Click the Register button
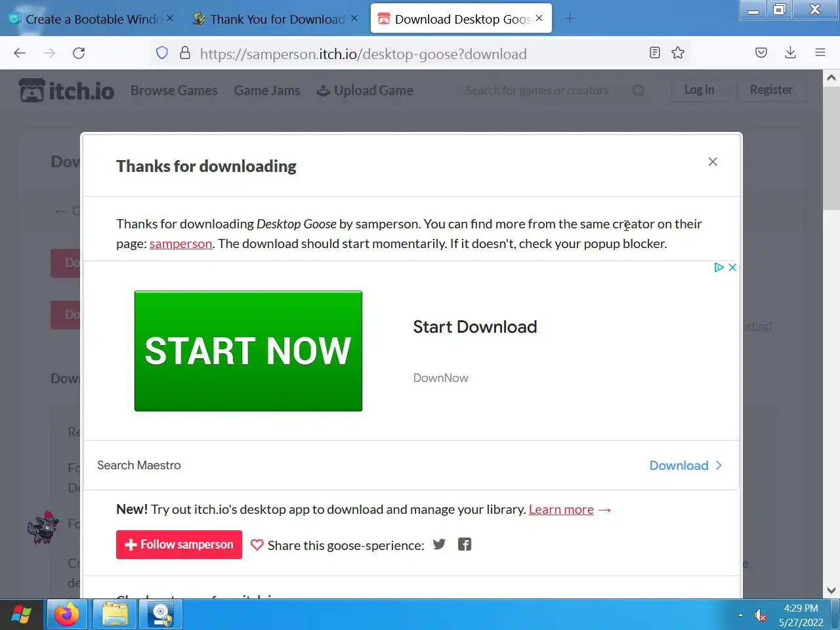This screenshot has height=630, width=840. [771, 90]
